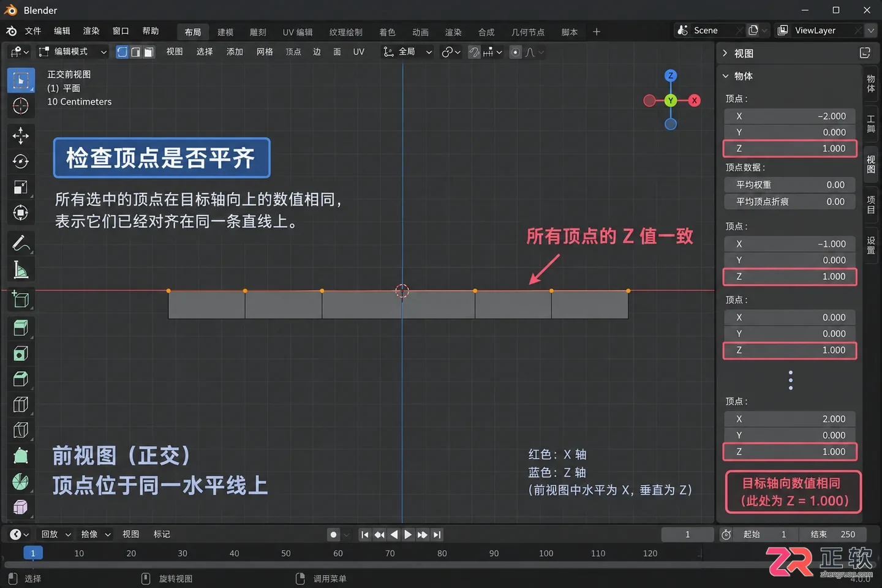Select the Annotate pencil tool
The height and width of the screenshot is (588, 882).
point(21,243)
